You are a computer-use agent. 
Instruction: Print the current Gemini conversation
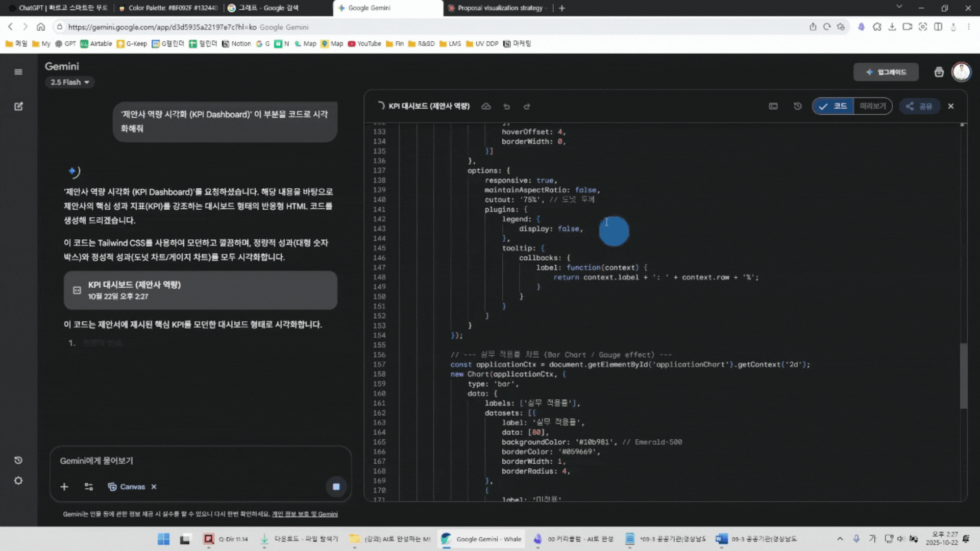click(939, 72)
